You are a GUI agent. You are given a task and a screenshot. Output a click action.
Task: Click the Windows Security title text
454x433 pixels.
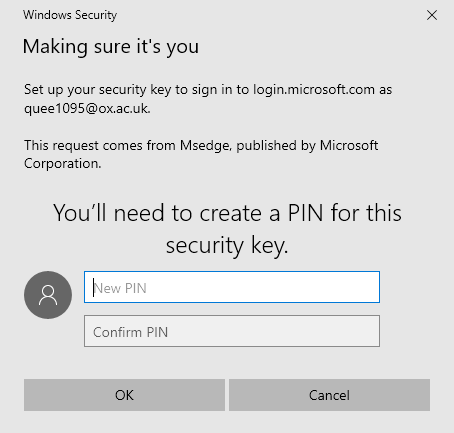tap(70, 15)
